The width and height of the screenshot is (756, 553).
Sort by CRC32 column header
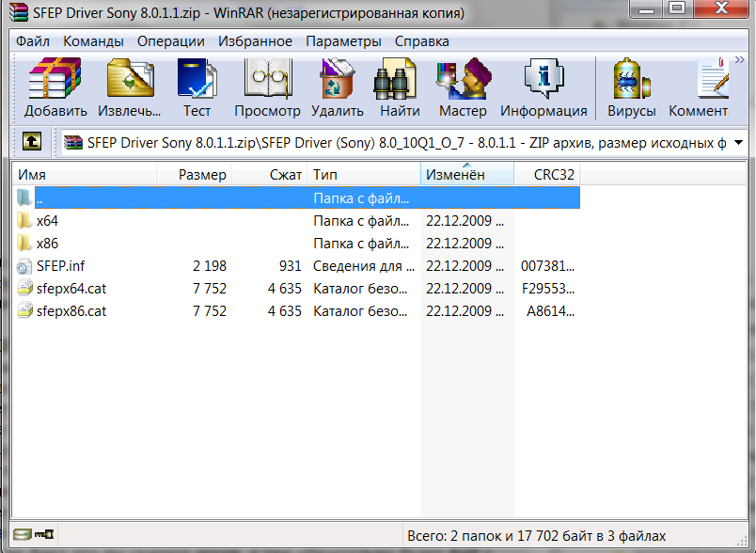[546, 175]
